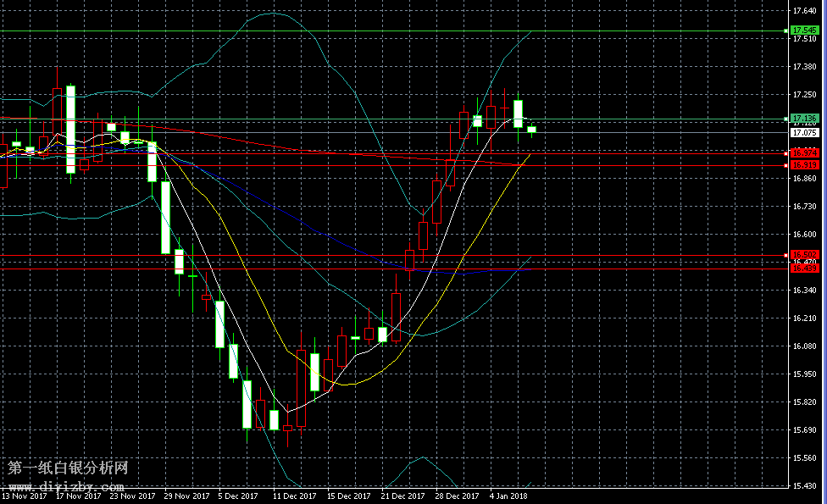This screenshot has width=827, height=504.
Task: Click the 4 Jan 2018 date label
Action: [508, 496]
